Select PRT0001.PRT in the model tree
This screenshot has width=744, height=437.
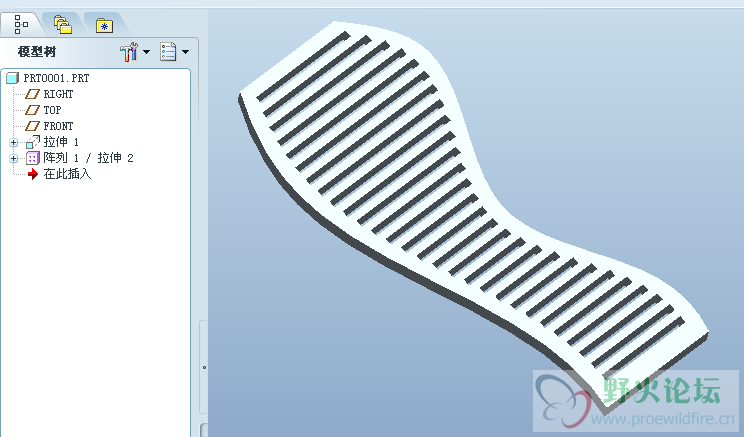click(56, 78)
